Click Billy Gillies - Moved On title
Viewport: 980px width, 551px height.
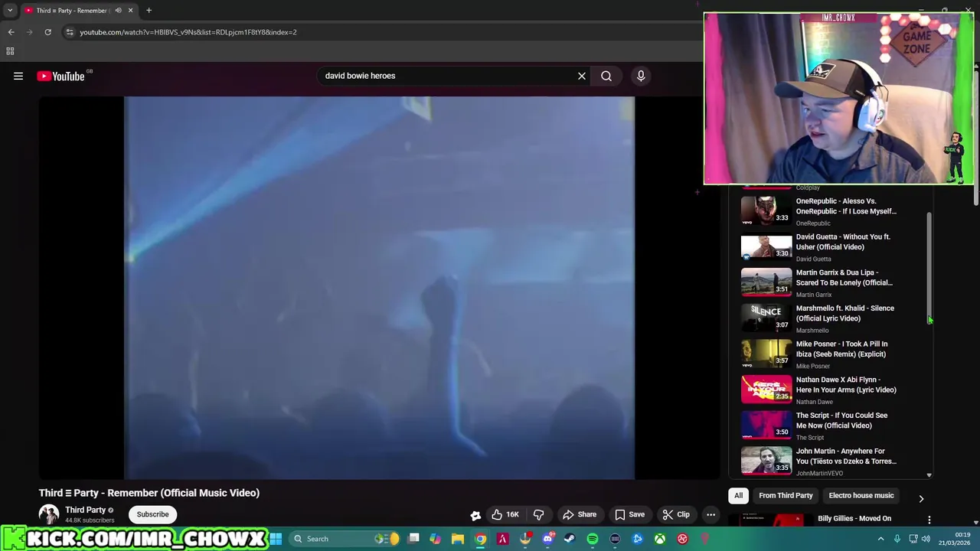[854, 518]
